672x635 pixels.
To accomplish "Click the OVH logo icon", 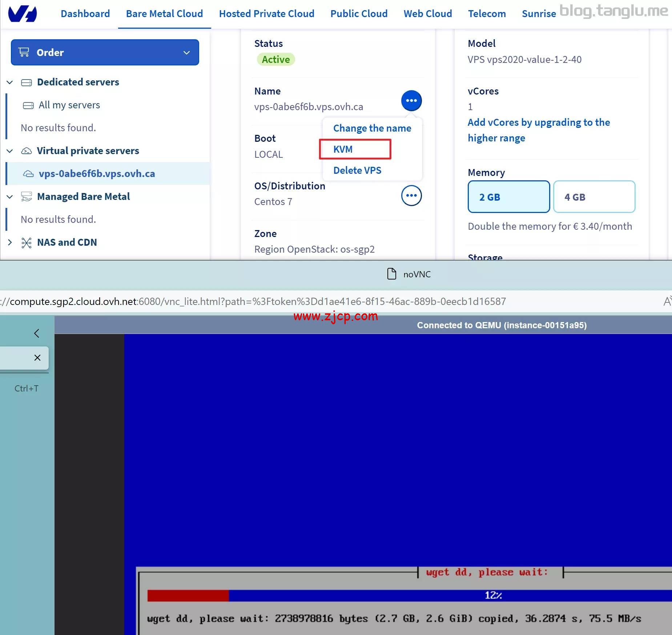I will (23, 14).
